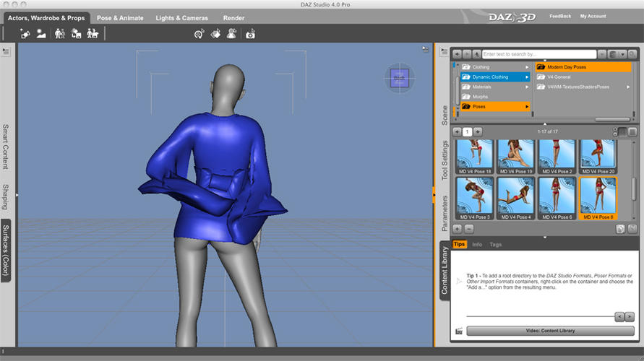Viewport: 644px width, 361px height.
Task: Switch to the Pose & Animate tab
Action: click(120, 18)
